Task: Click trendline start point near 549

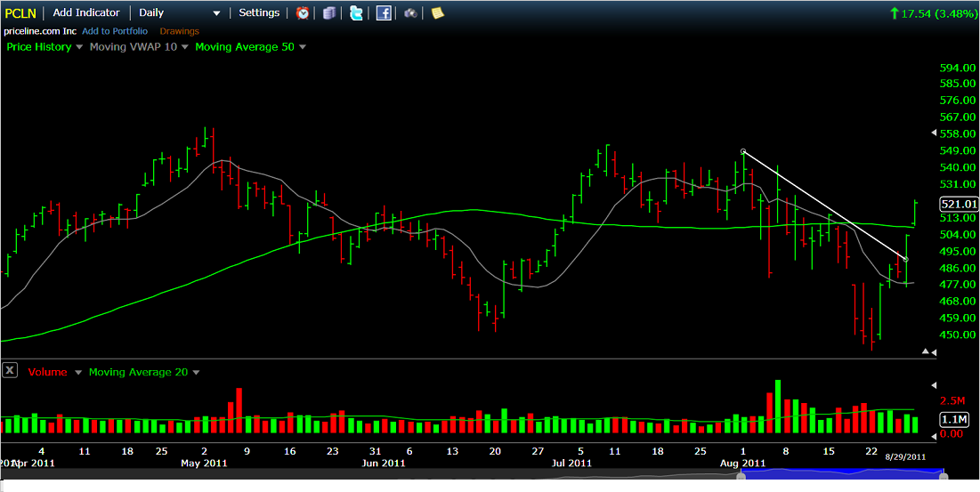Action: (743, 151)
